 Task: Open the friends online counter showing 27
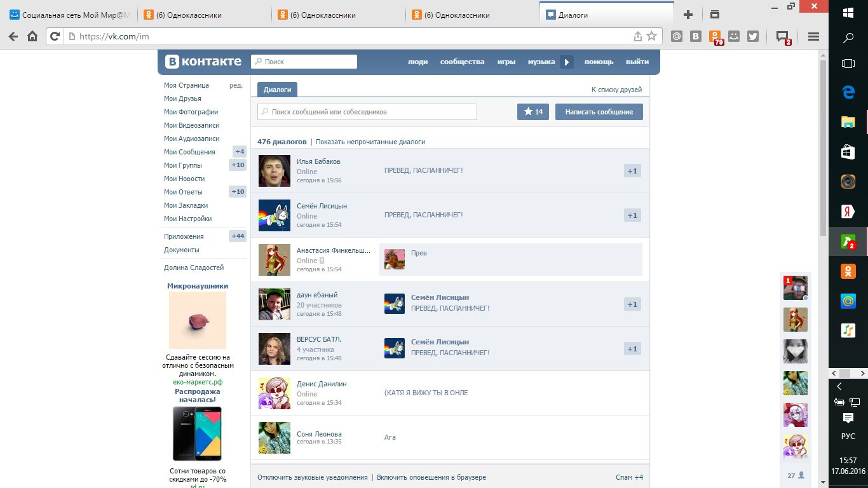796,475
